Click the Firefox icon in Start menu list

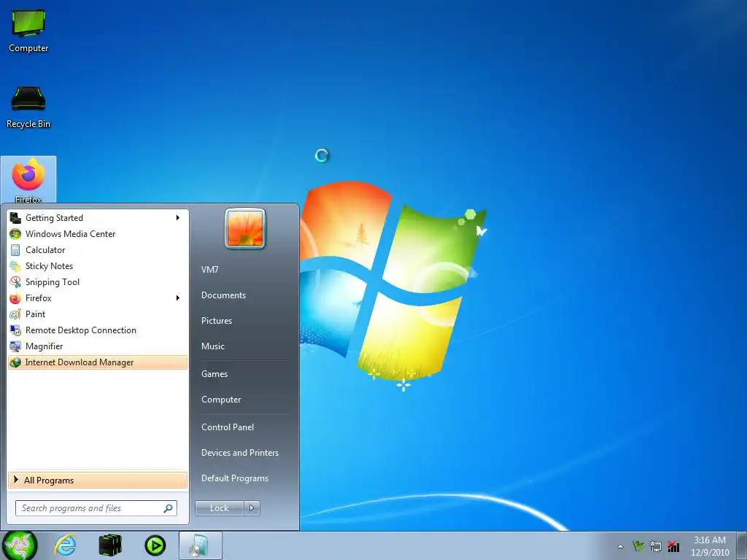15,298
